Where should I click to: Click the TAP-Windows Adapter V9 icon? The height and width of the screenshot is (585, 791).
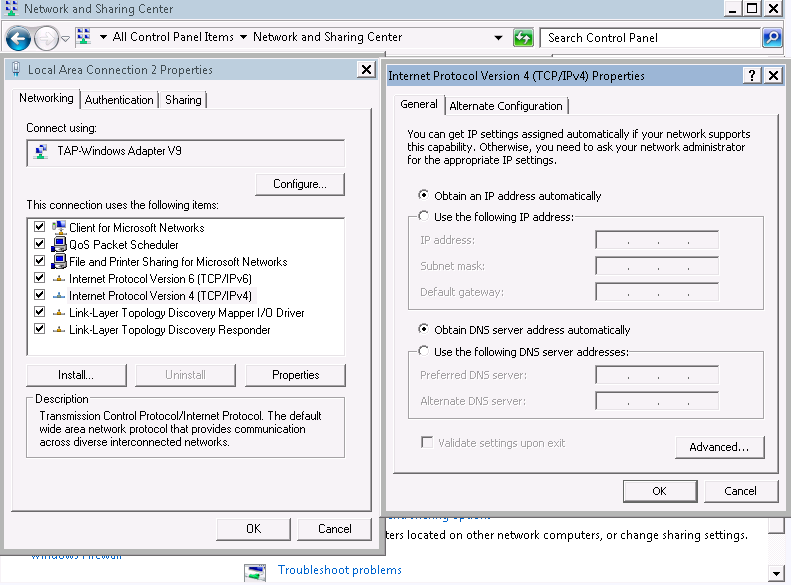point(40,151)
